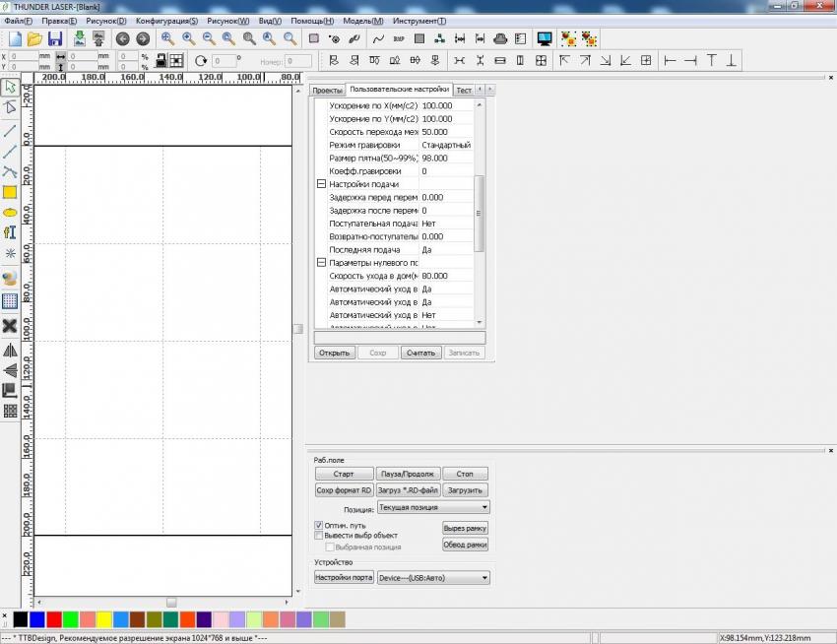Select the Rectangle drawing tool
Screen dimensions: 837x644
pos(10,192)
